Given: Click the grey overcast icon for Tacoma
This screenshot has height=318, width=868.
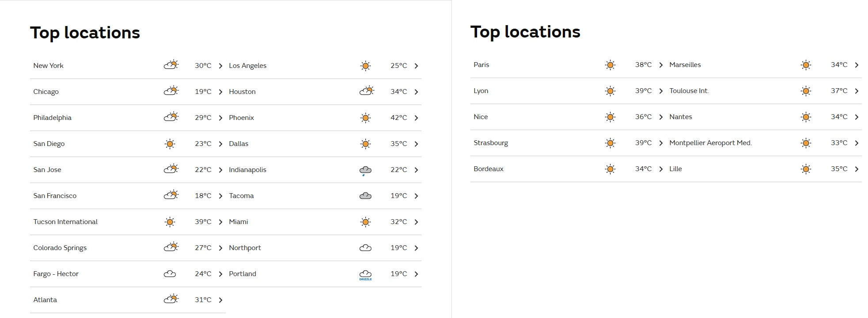Looking at the screenshot, I should pyautogui.click(x=365, y=196).
